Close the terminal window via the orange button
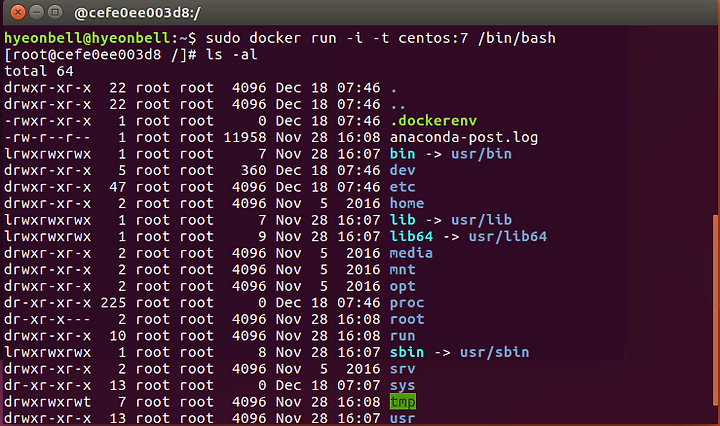This screenshot has width=720, height=426. 18,12
